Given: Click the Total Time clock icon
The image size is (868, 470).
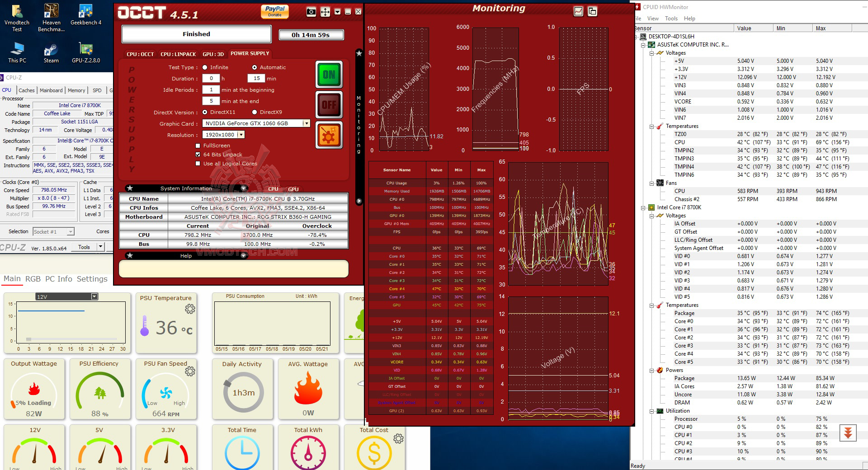Looking at the screenshot, I should 242,453.
